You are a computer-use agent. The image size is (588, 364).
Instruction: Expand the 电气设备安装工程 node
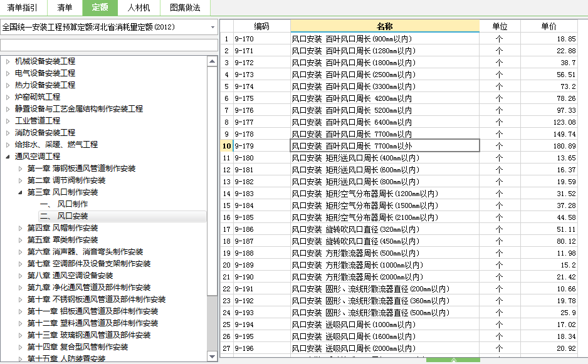tap(8, 73)
